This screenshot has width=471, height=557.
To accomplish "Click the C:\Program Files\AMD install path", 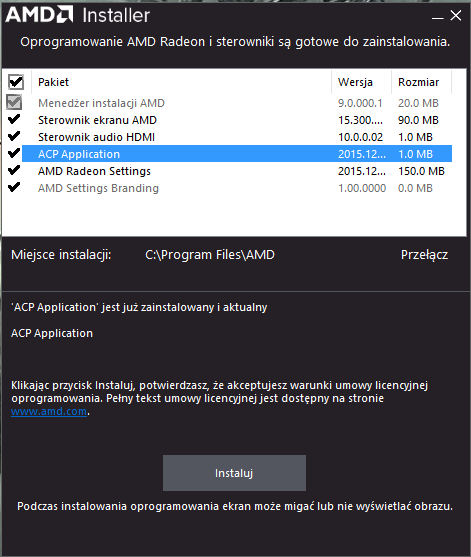I will coord(210,255).
